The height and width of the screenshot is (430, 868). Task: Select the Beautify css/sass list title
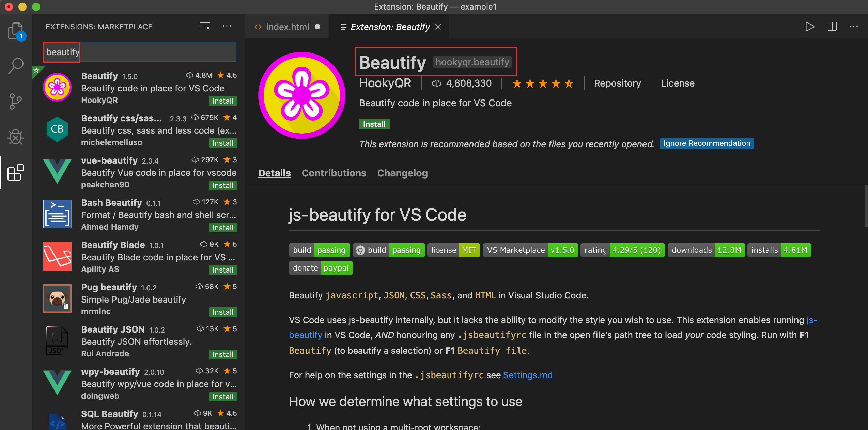point(121,118)
